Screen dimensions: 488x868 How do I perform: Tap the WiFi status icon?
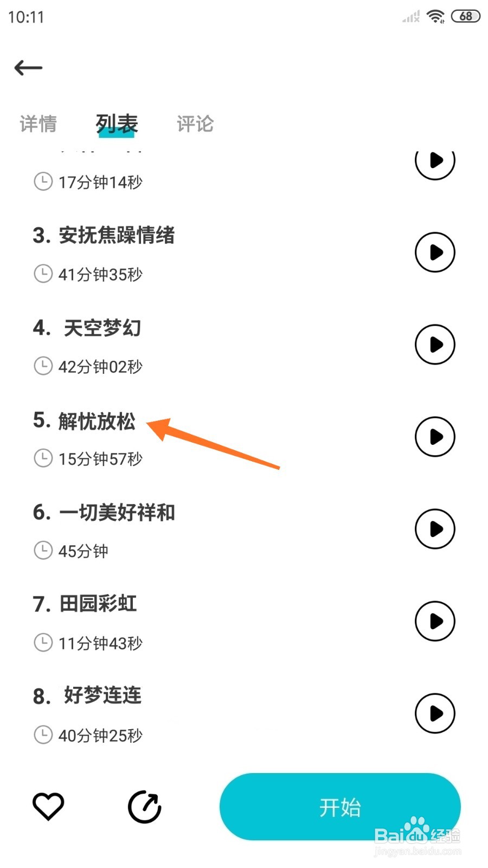[435, 16]
